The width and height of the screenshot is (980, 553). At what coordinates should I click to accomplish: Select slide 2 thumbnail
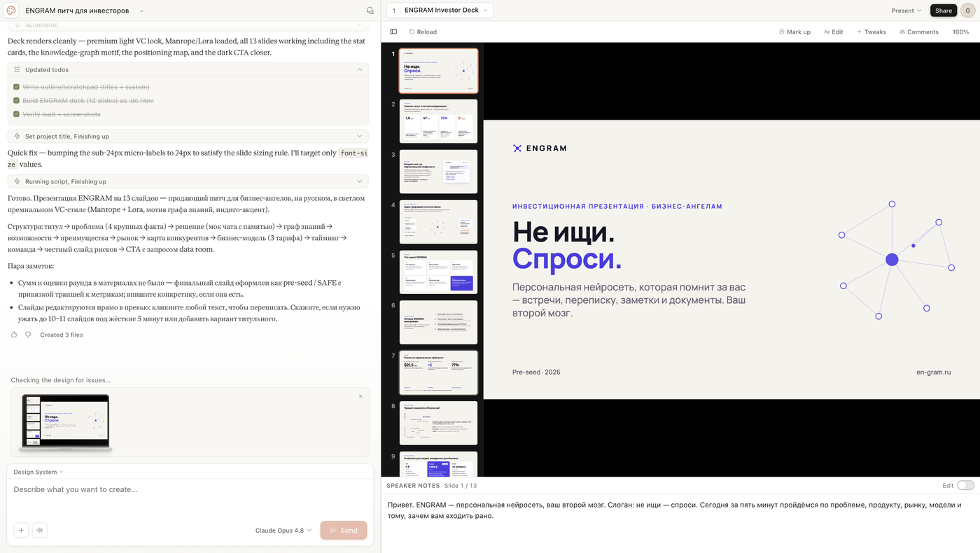click(x=438, y=121)
